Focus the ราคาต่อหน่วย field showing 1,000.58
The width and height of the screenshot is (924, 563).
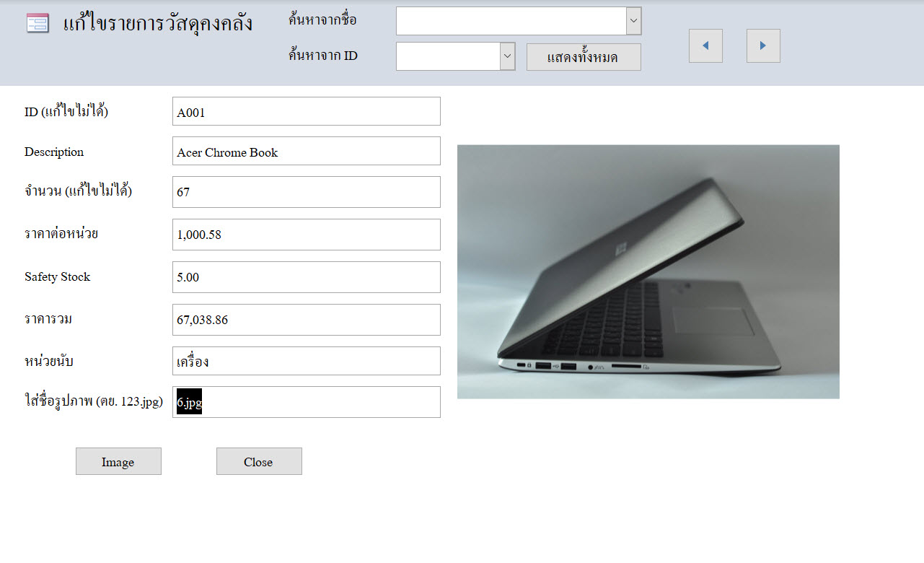coord(306,235)
